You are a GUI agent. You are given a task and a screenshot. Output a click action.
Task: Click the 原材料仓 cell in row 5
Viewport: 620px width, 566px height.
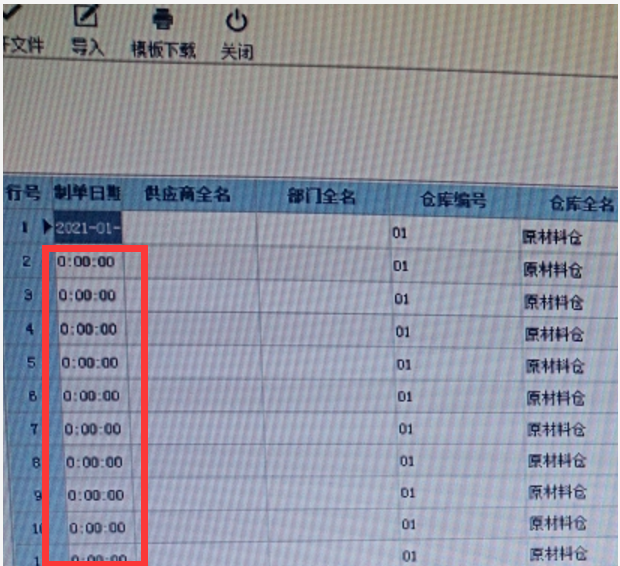coord(555,367)
